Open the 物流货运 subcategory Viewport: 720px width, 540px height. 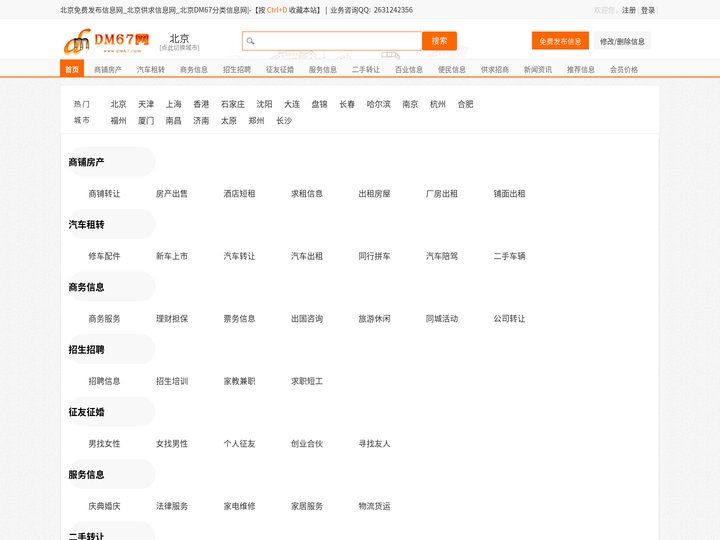click(374, 506)
